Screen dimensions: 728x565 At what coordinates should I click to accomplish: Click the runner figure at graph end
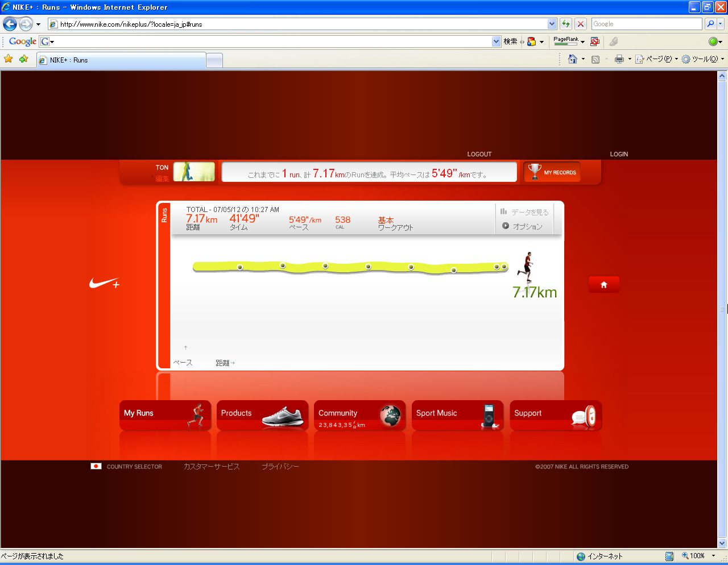[x=527, y=267]
